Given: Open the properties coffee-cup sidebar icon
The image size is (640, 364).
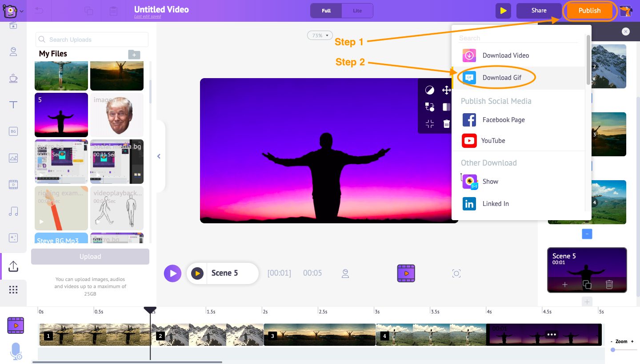Looking at the screenshot, I should pyautogui.click(x=13, y=79).
